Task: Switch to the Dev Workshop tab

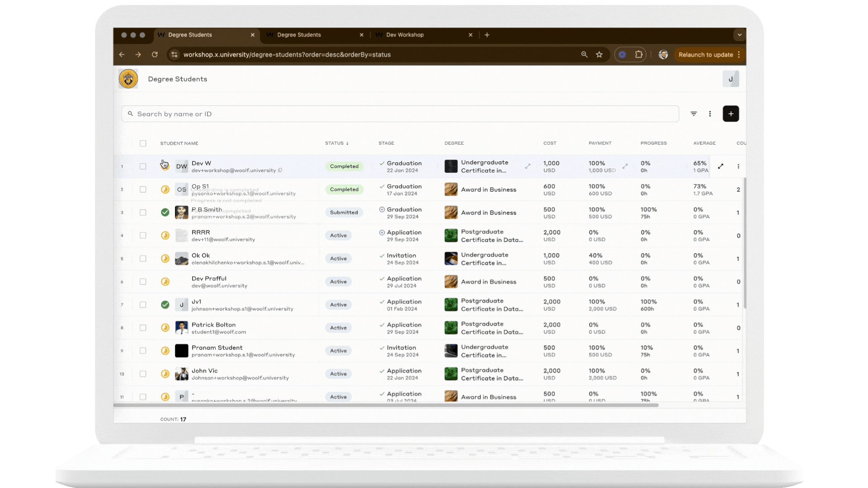Action: pyautogui.click(x=405, y=35)
